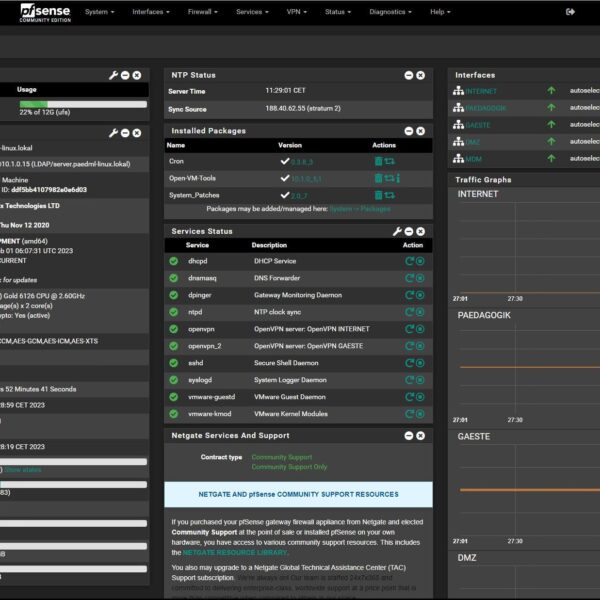600x600 pixels.
Task: Open settings wrench of disk Usage widget
Action: pyautogui.click(x=113, y=75)
